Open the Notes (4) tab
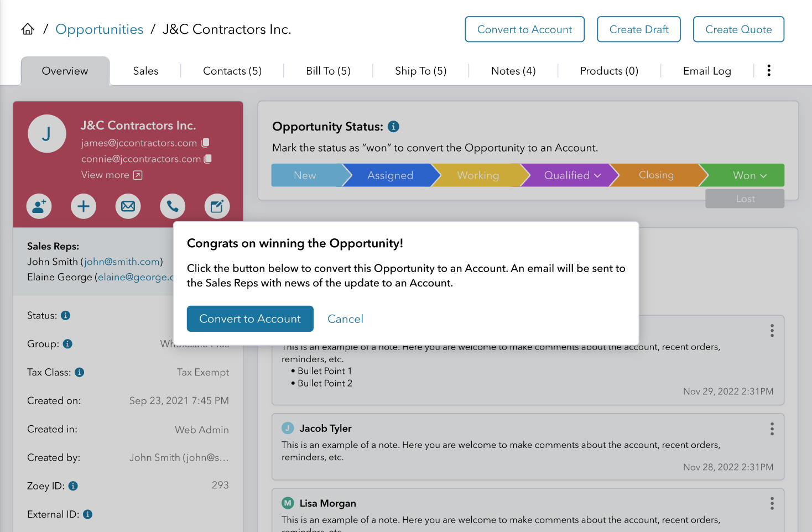This screenshot has width=812, height=532. (513, 71)
